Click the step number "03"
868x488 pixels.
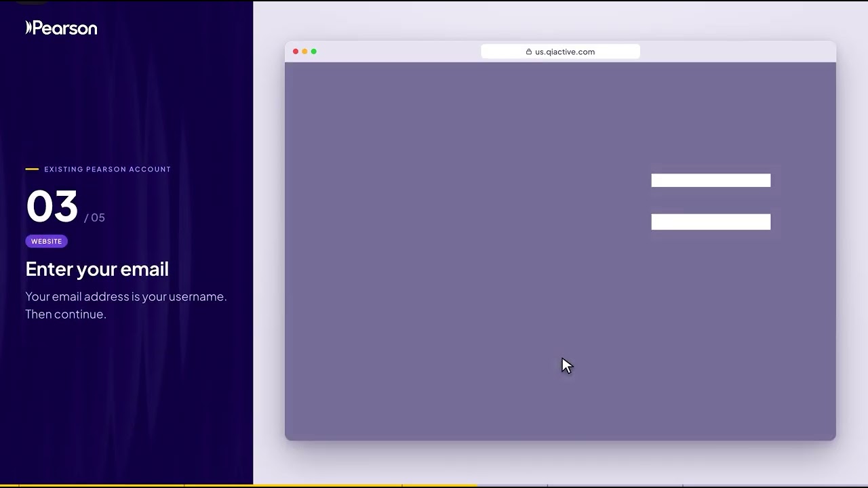pyautogui.click(x=52, y=206)
